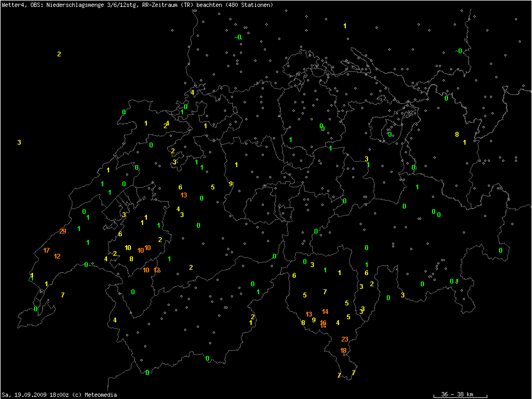Viewport: 532px width, 399px height.
Task: Select the orange 23 station reading
Action: [x=345, y=339]
